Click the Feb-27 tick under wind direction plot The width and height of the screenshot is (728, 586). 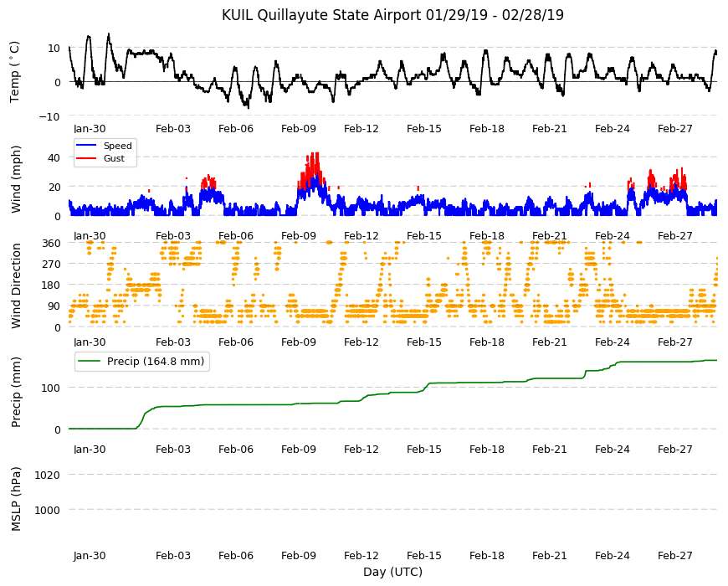click(x=674, y=342)
